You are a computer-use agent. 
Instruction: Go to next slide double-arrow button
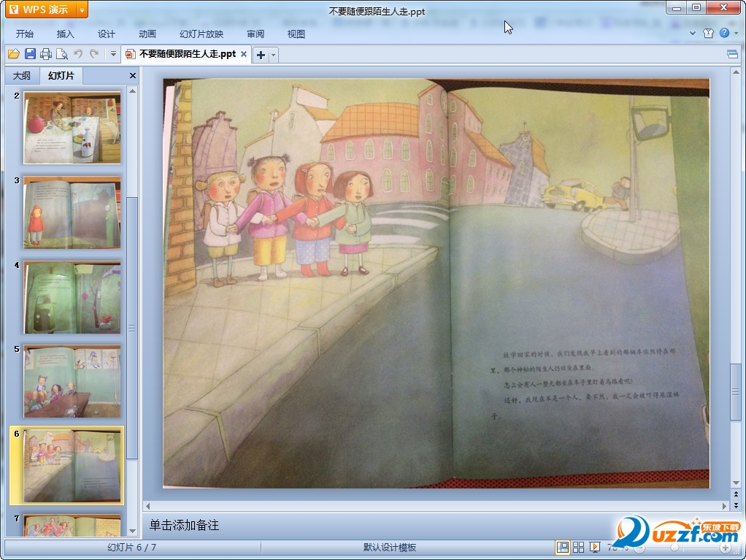(x=736, y=505)
